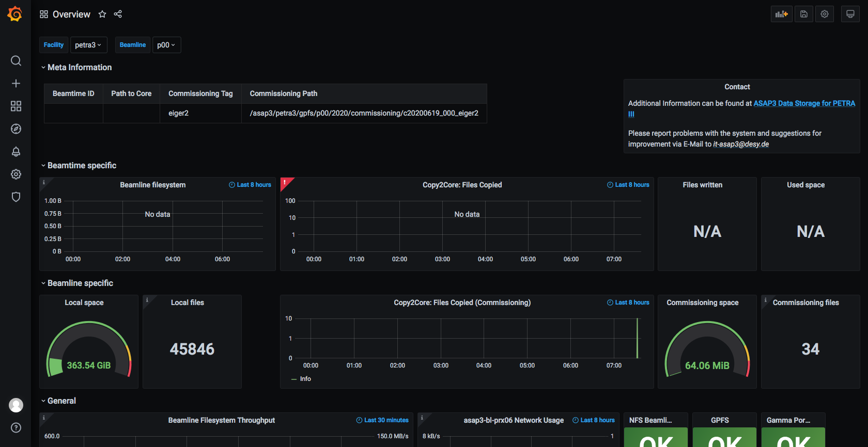Open the Beamline filesystem panel title menu
Image resolution: width=868 pixels, height=447 pixels.
pyautogui.click(x=152, y=185)
